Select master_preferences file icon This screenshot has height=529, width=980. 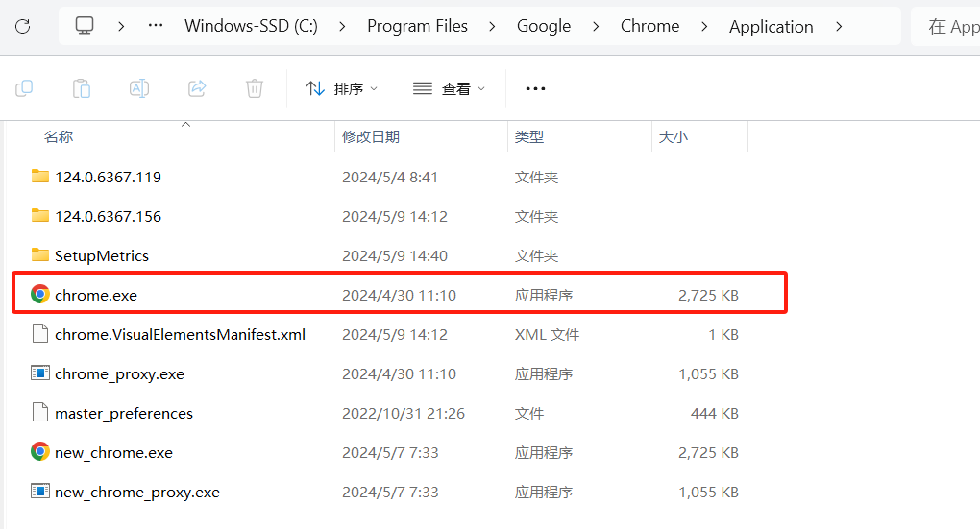tap(40, 412)
